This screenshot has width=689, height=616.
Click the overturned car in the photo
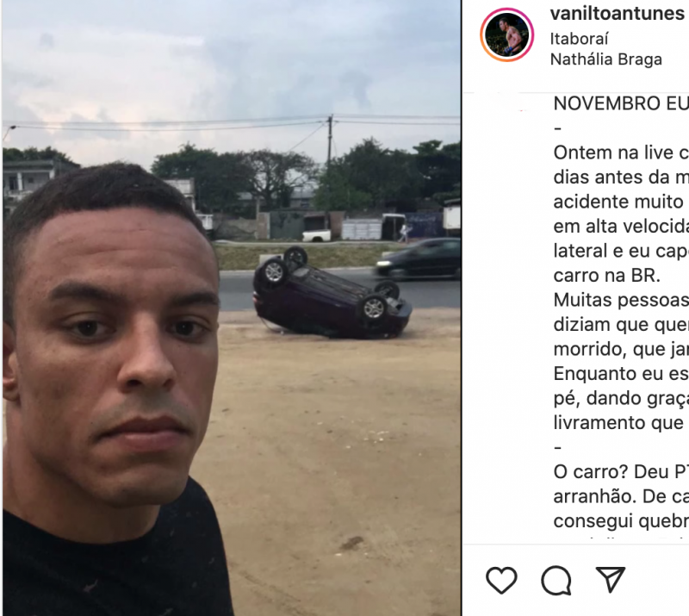332,294
